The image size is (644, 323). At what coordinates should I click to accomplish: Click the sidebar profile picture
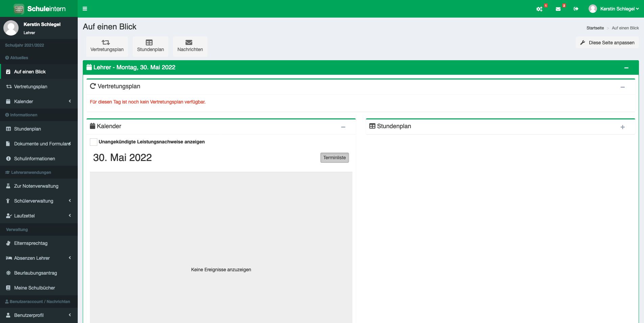(x=11, y=28)
